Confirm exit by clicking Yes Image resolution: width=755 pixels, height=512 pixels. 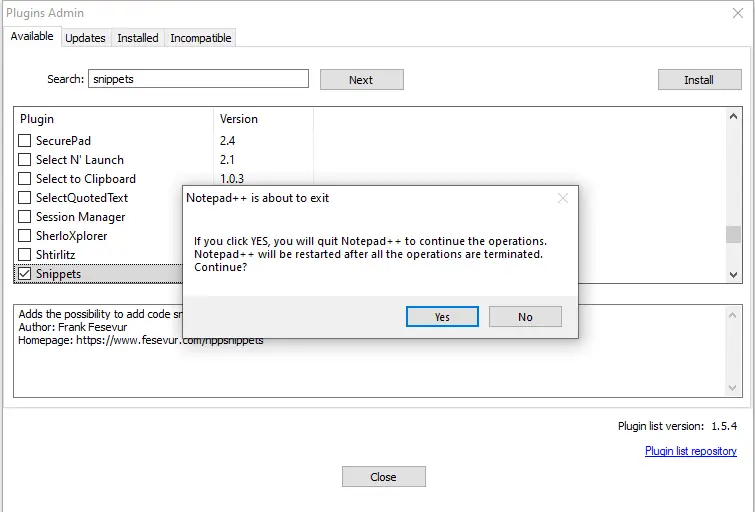(x=442, y=316)
